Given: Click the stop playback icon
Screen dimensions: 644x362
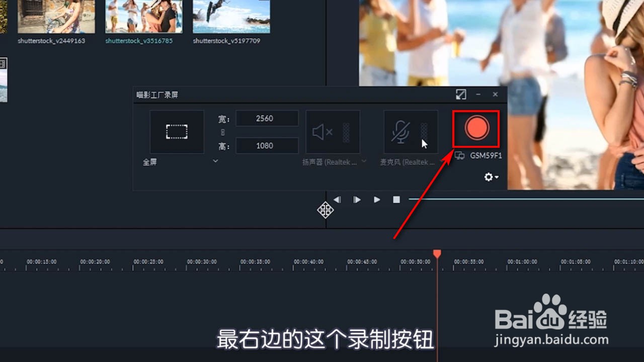Looking at the screenshot, I should click(x=396, y=200).
